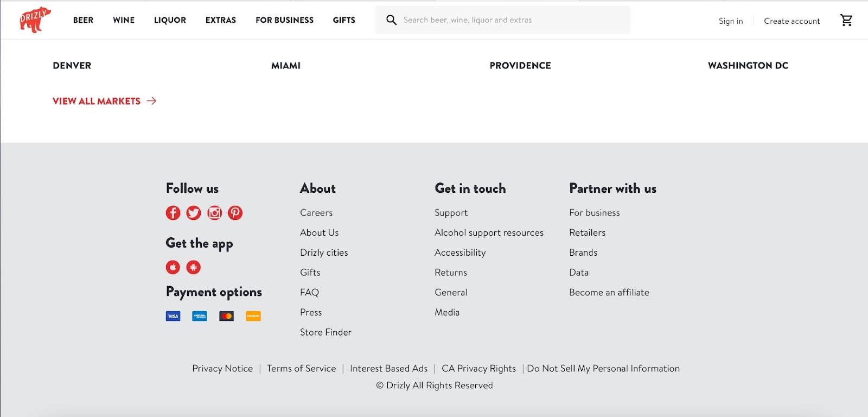This screenshot has height=417, width=868.
Task: Open the Press link
Action: (311, 312)
